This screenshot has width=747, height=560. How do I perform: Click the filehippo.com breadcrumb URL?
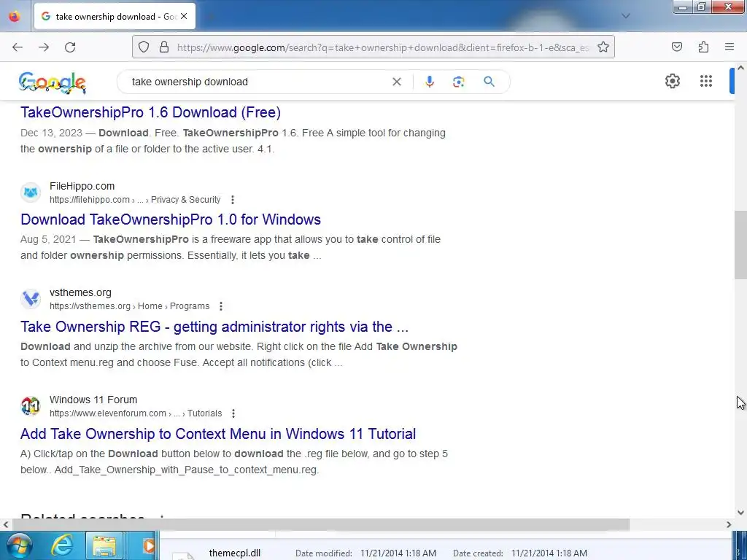coord(135,200)
